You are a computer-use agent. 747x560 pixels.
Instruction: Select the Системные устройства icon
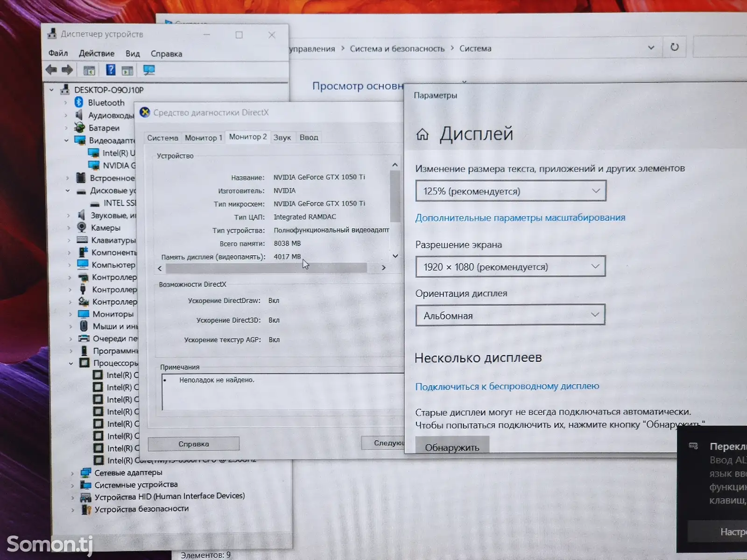point(86,485)
